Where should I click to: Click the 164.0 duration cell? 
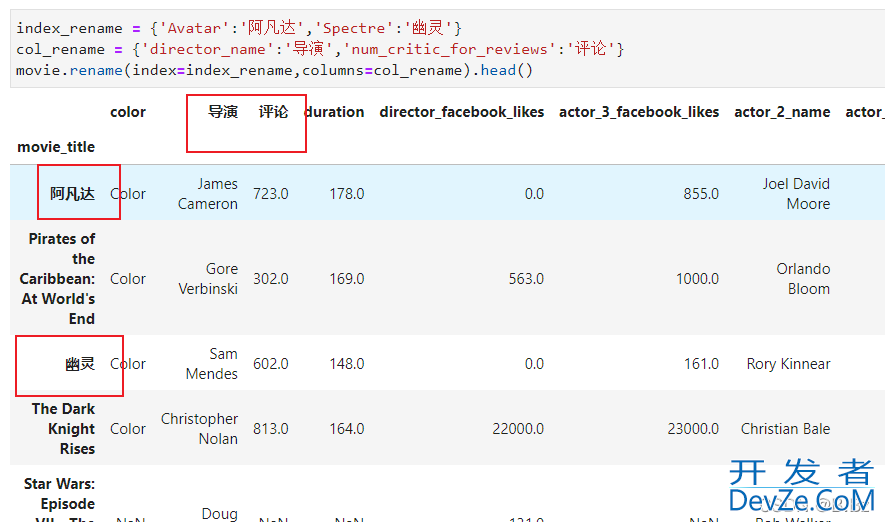point(347,428)
